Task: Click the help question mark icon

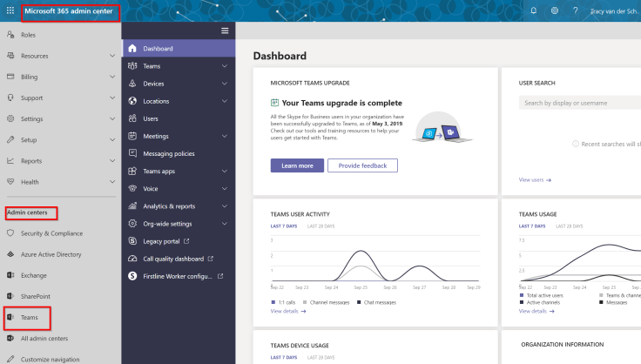Action: tap(576, 10)
